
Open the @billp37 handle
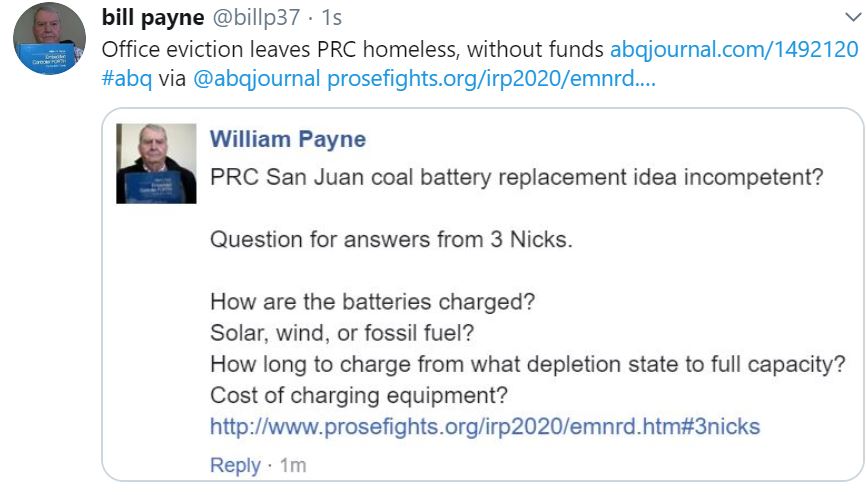(x=257, y=17)
